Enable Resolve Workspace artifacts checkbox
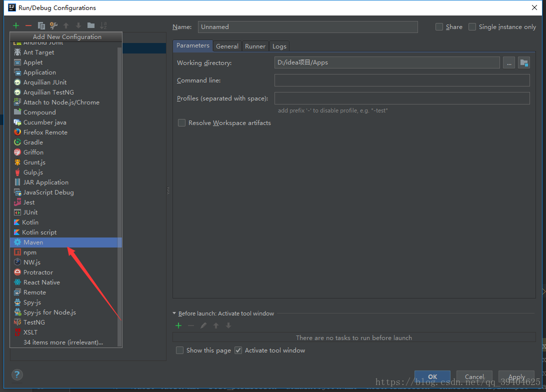The height and width of the screenshot is (392, 546). point(181,123)
